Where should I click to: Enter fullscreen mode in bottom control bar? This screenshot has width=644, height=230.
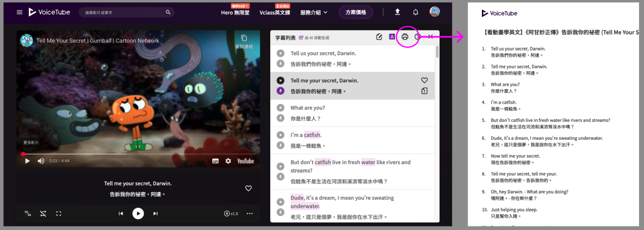[x=58, y=213]
